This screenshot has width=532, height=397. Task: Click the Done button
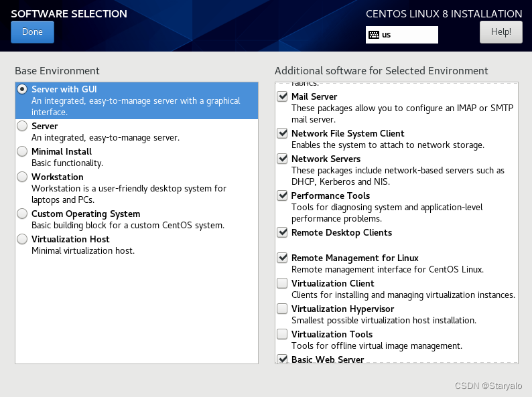[32, 32]
